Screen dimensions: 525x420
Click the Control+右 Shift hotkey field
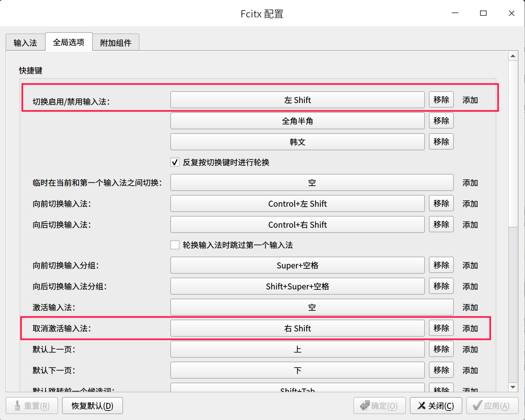coord(298,224)
